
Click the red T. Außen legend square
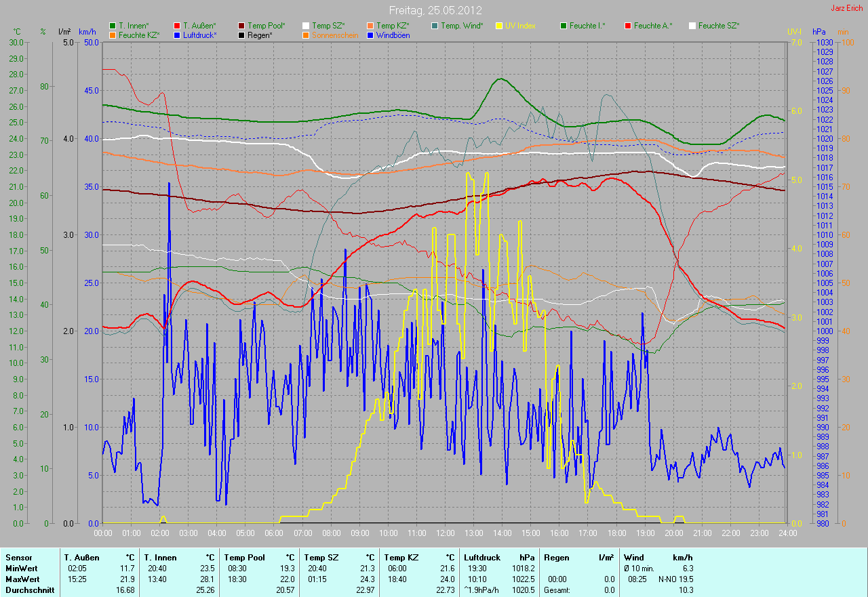coord(177,26)
